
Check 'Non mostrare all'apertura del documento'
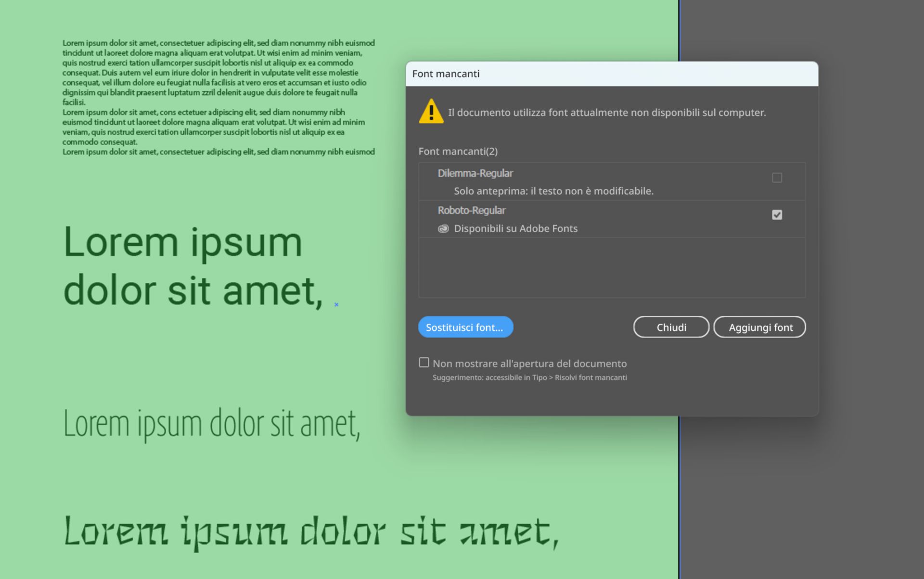click(423, 363)
